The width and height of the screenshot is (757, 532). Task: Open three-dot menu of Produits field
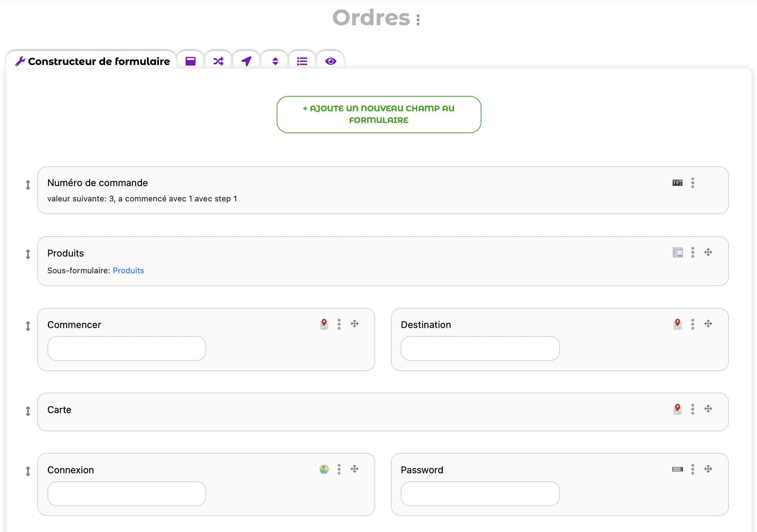[x=693, y=252]
